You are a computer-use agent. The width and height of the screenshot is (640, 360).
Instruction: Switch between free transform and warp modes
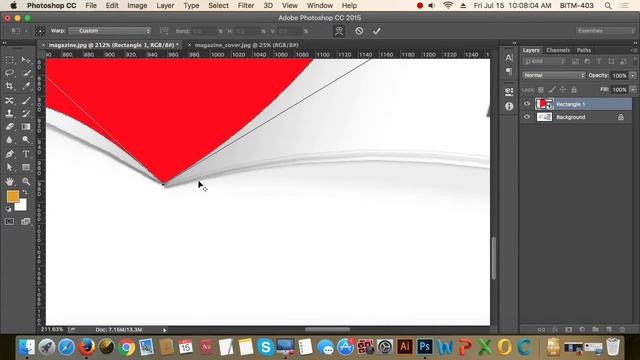[339, 31]
